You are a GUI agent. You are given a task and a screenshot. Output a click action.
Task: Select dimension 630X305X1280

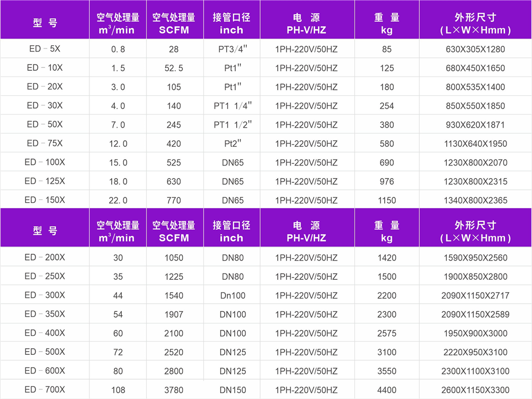pyautogui.click(x=475, y=49)
